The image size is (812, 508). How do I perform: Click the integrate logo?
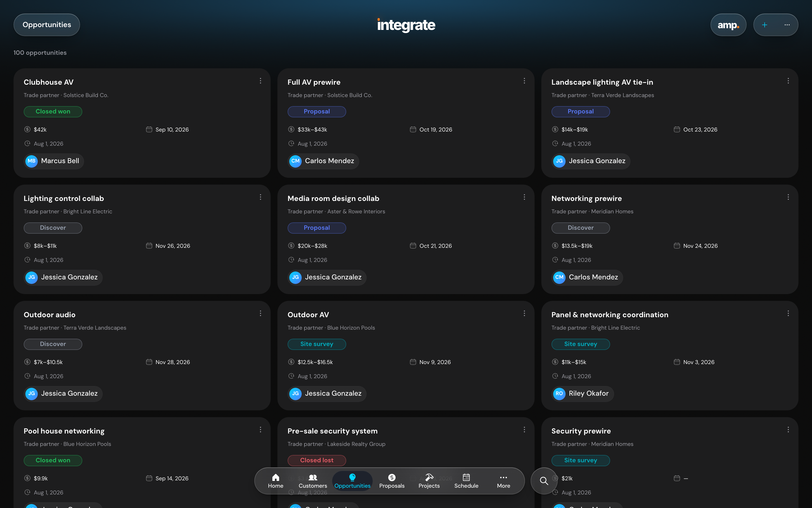coord(406,25)
